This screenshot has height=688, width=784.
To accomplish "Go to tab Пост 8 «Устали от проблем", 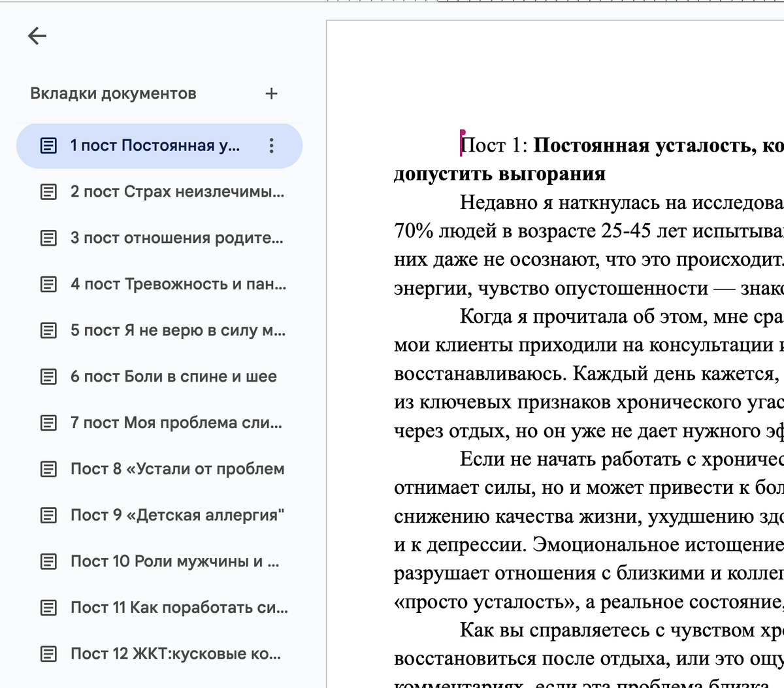I will pos(177,469).
